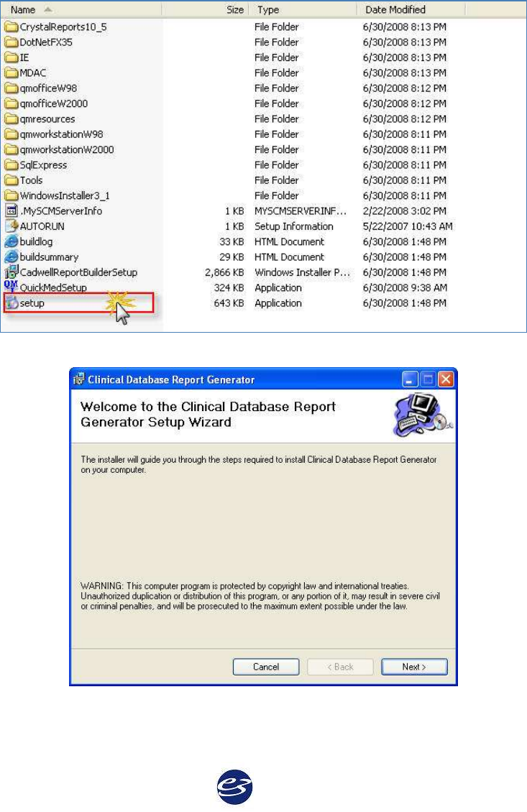Click the IE folder icon

[x=12, y=57]
